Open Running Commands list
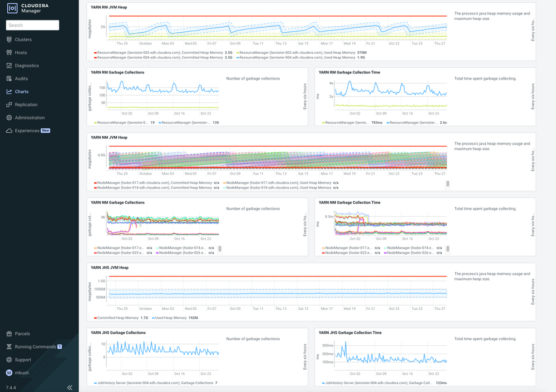Image resolution: width=556 pixels, height=392 pixels. coord(36,346)
